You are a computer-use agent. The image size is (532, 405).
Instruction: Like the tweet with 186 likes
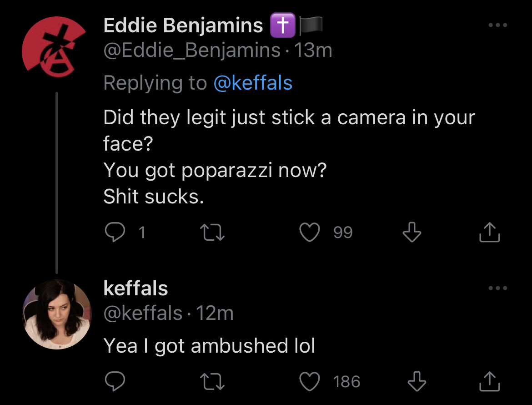[x=310, y=382]
